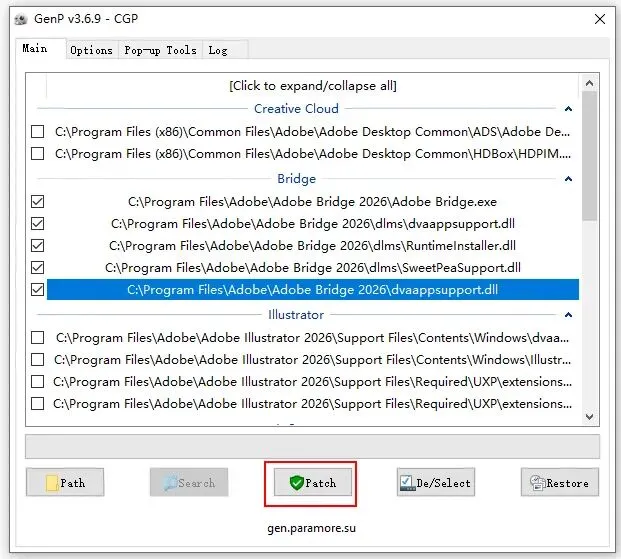
Task: Uncheck dlms\RuntimeInstaller.dll checkbox
Action: 38,246
